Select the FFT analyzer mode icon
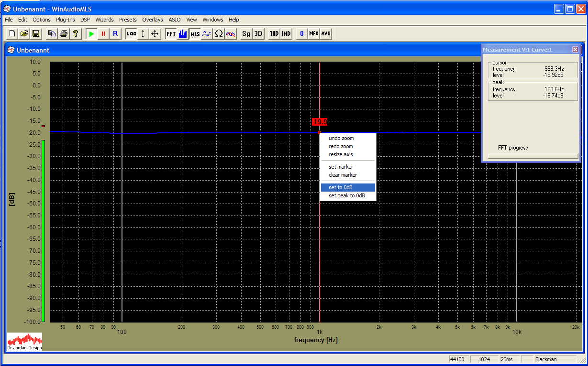The width and height of the screenshot is (588, 366). click(171, 33)
